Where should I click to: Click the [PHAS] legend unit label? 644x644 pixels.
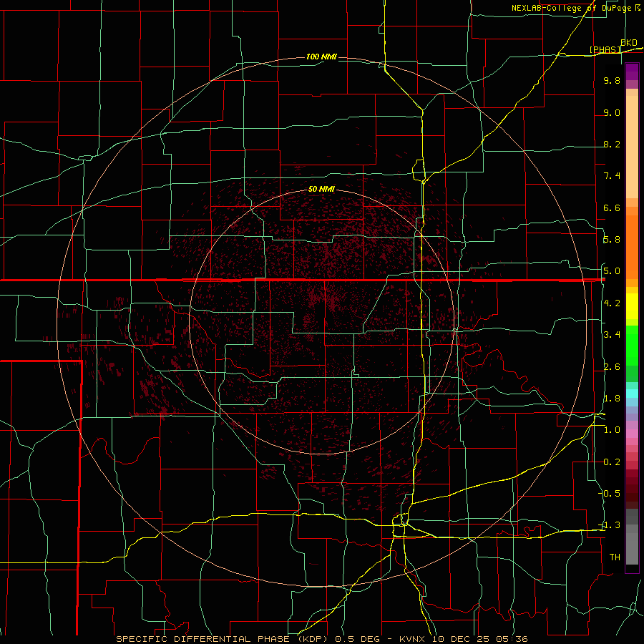[605, 49]
